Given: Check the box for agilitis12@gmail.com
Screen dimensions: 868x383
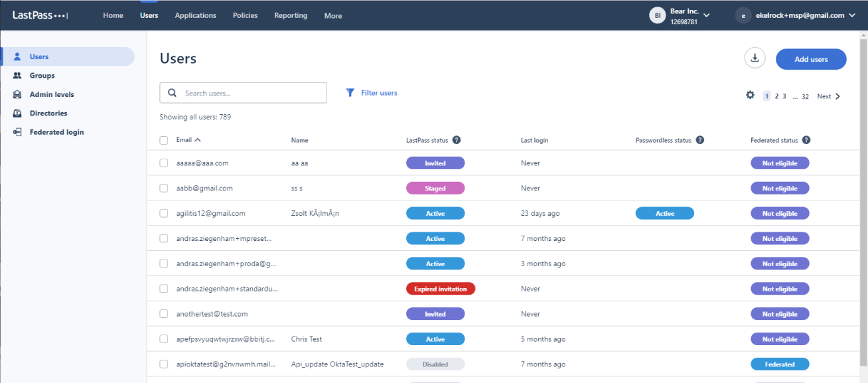Looking at the screenshot, I should point(164,214).
